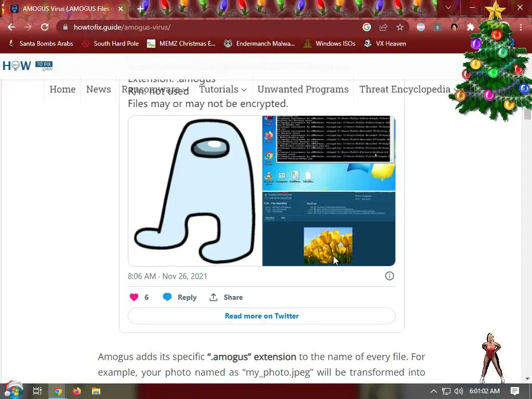This screenshot has height=399, width=532.
Task: Reload the howtofix.guide page
Action: (x=45, y=27)
